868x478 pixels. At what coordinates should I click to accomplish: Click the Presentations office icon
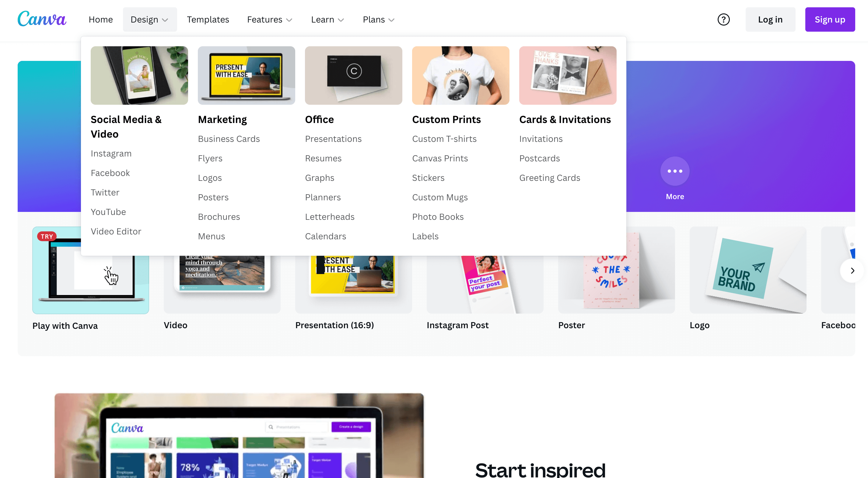pyautogui.click(x=333, y=138)
